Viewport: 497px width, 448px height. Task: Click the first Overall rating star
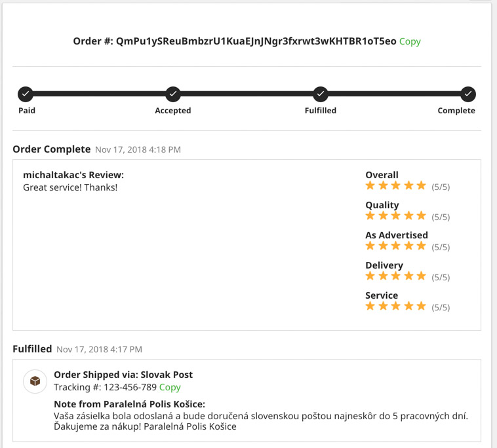click(370, 186)
